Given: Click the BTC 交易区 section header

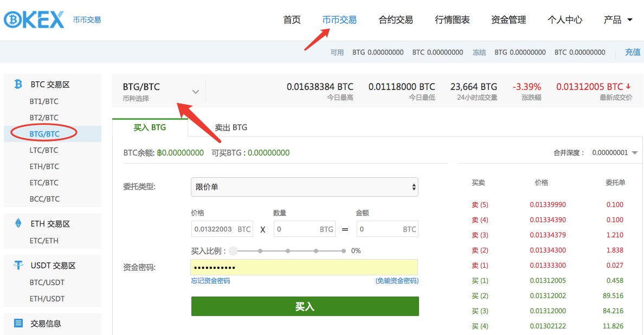Looking at the screenshot, I should tap(50, 85).
